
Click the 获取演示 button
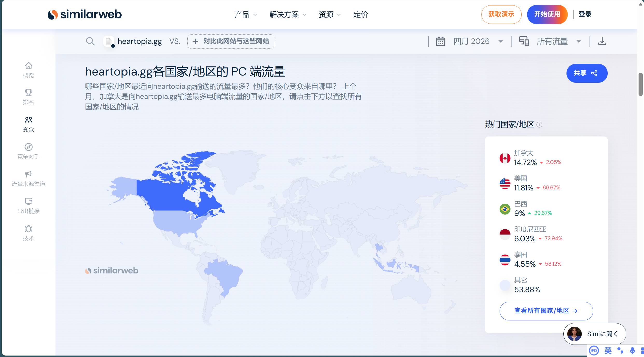[501, 14]
